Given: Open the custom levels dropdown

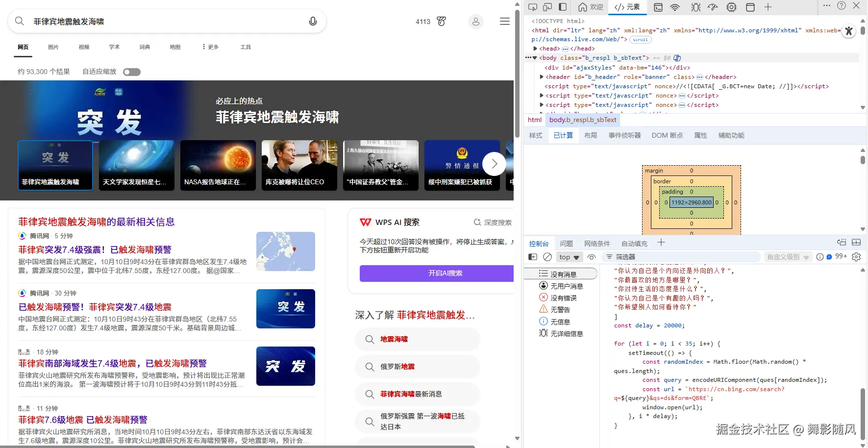Looking at the screenshot, I should pos(788,257).
